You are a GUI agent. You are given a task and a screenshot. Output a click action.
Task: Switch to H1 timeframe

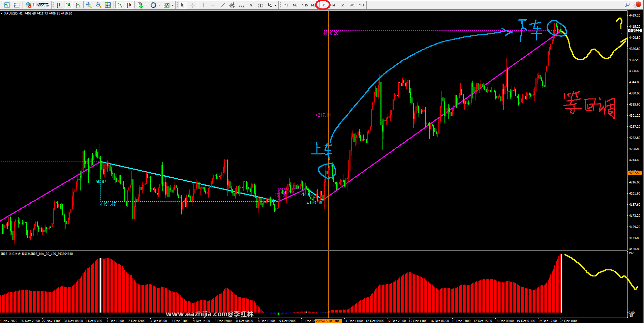[324, 5]
